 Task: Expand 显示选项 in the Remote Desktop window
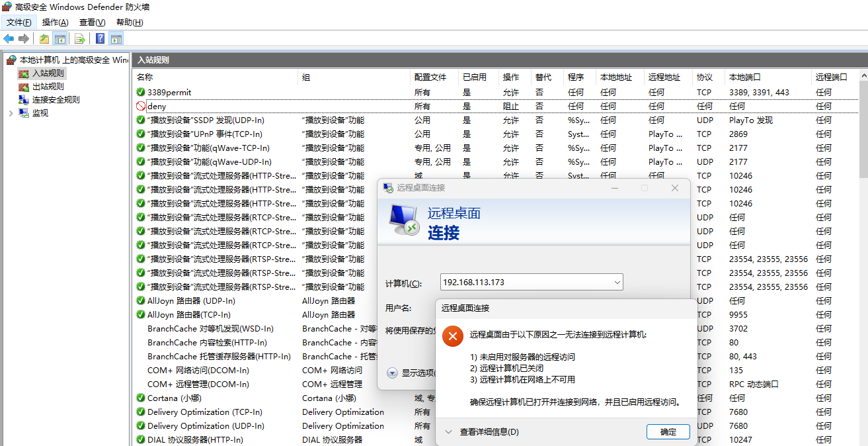(392, 373)
